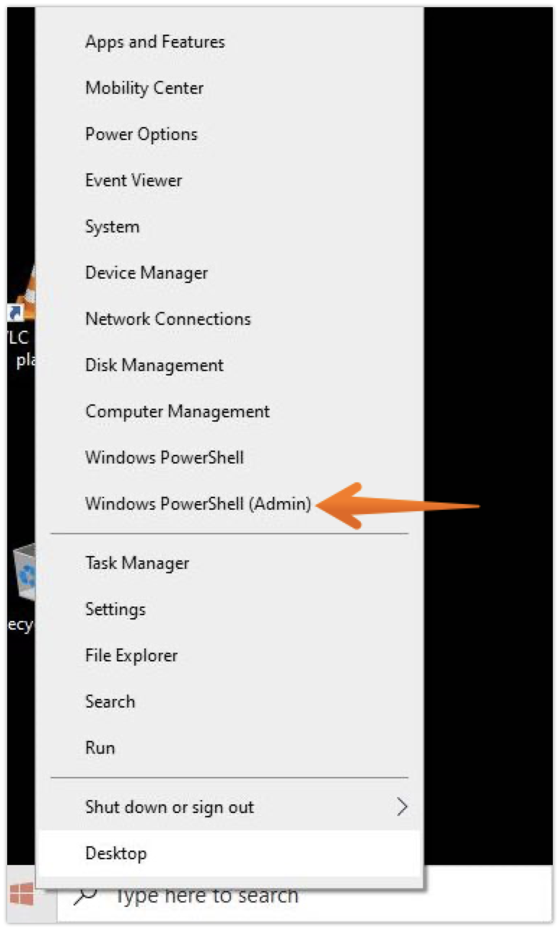Viewport: 560px width, 930px height.
Task: Open Apps and Features
Action: coord(155,42)
